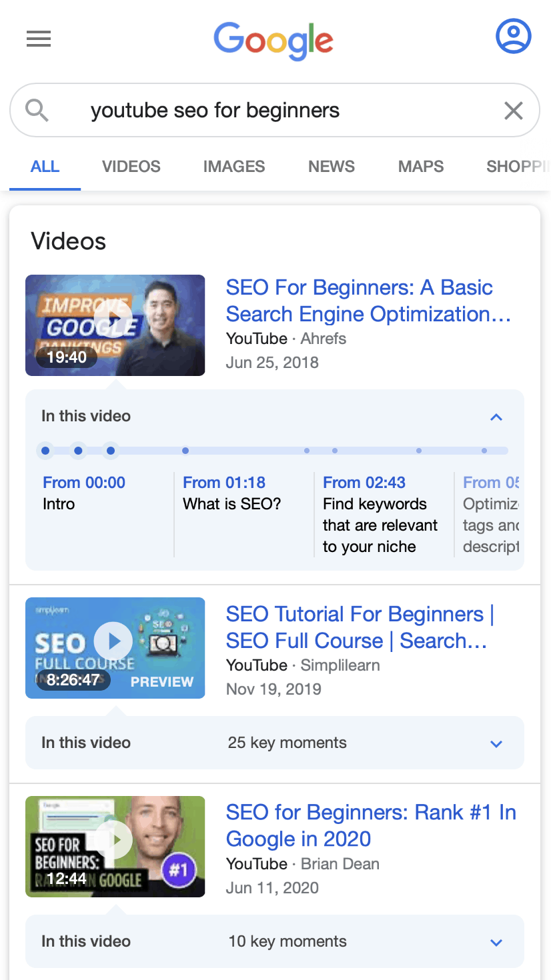Click the 'Jun 11, 2020' date

(272, 888)
